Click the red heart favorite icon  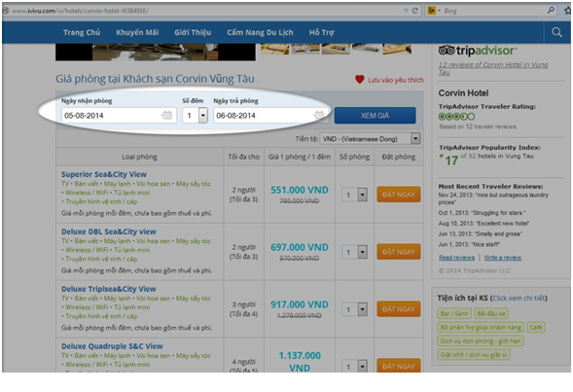(x=360, y=79)
